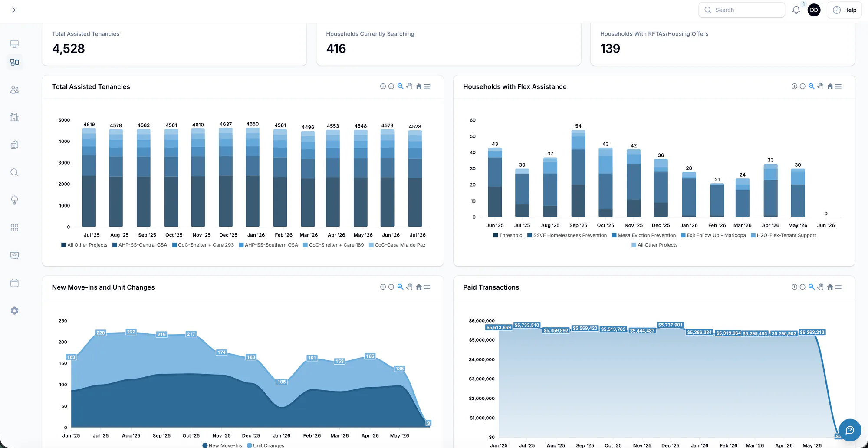Viewport: 868px width, 448px height.
Task: Toggle Threshold series in Flex Assistance legend
Action: [x=508, y=235]
